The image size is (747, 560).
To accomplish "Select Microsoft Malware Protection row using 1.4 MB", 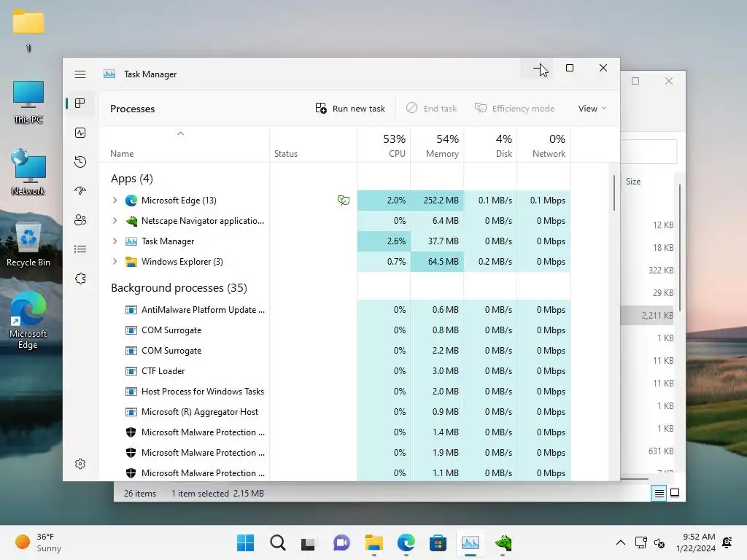I will point(334,432).
